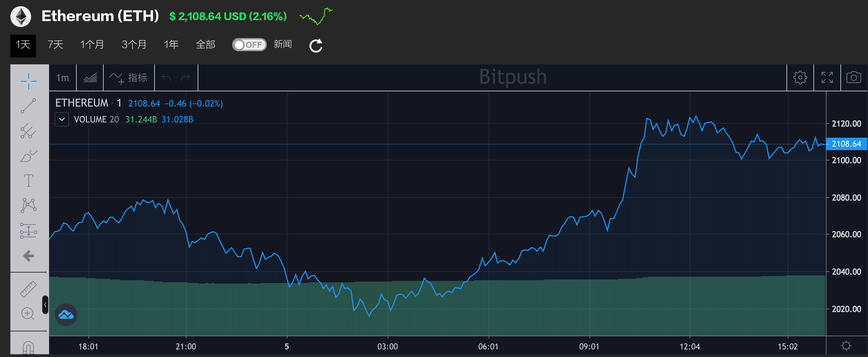Collapse the indicator legend chevron

[62, 119]
